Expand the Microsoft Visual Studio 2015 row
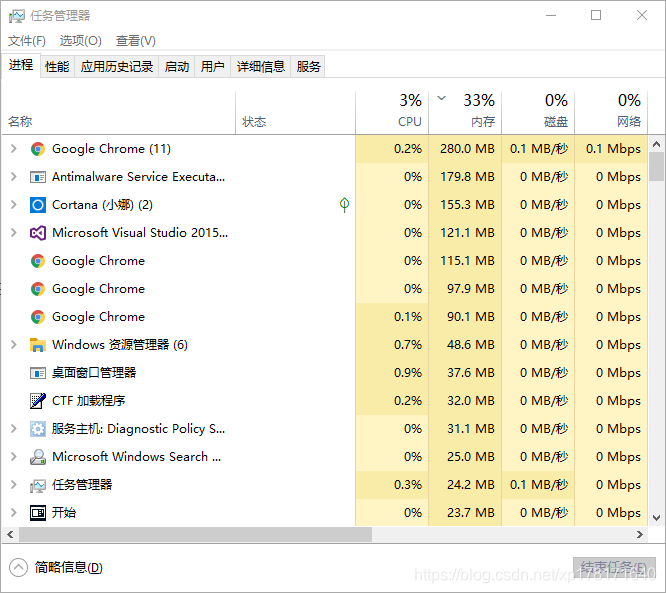Image resolution: width=666 pixels, height=593 pixels. coord(14,233)
